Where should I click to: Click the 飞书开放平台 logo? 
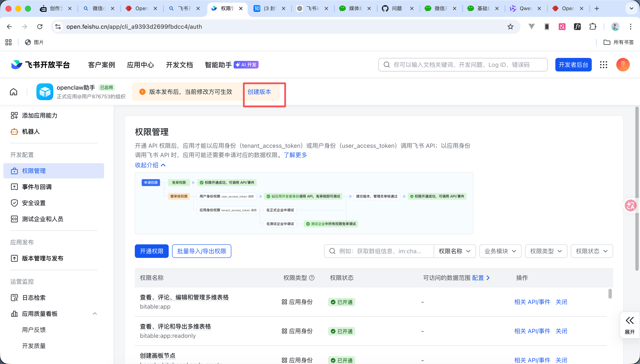pos(40,64)
